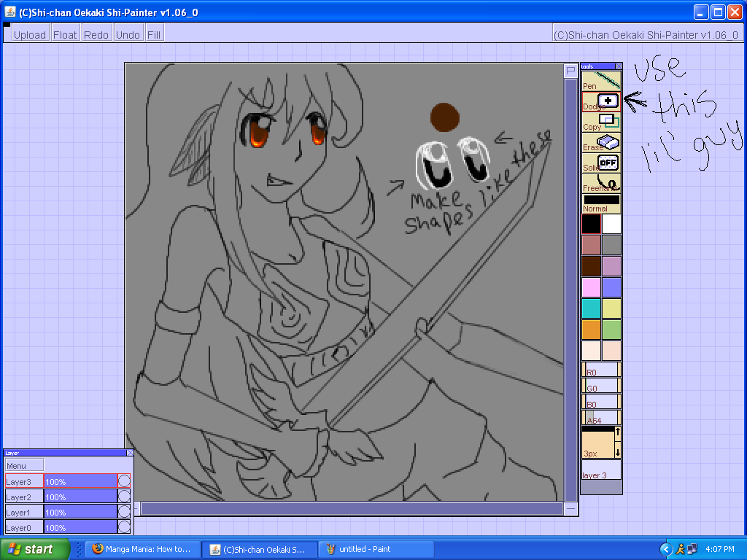Pick the orange color swatch
747x560 pixels.
pos(591,329)
